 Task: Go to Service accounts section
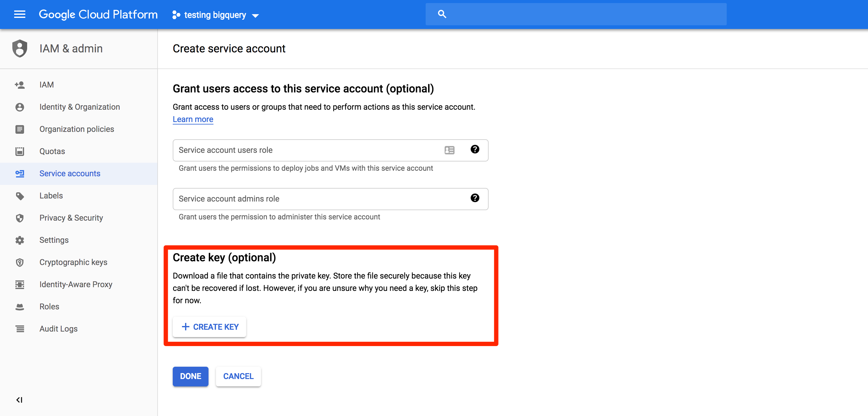coord(70,174)
